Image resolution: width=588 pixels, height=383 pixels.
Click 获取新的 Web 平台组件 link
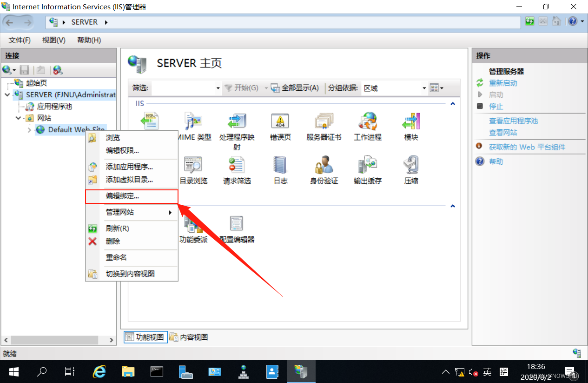tap(527, 147)
